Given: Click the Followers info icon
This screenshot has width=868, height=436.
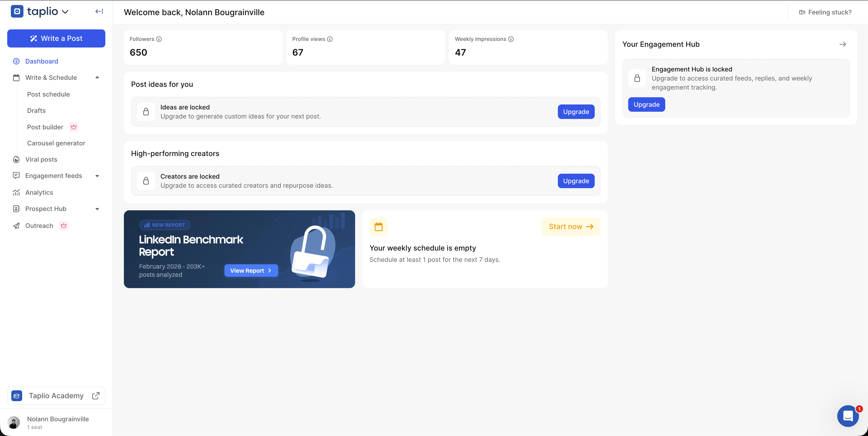Looking at the screenshot, I should (159, 39).
